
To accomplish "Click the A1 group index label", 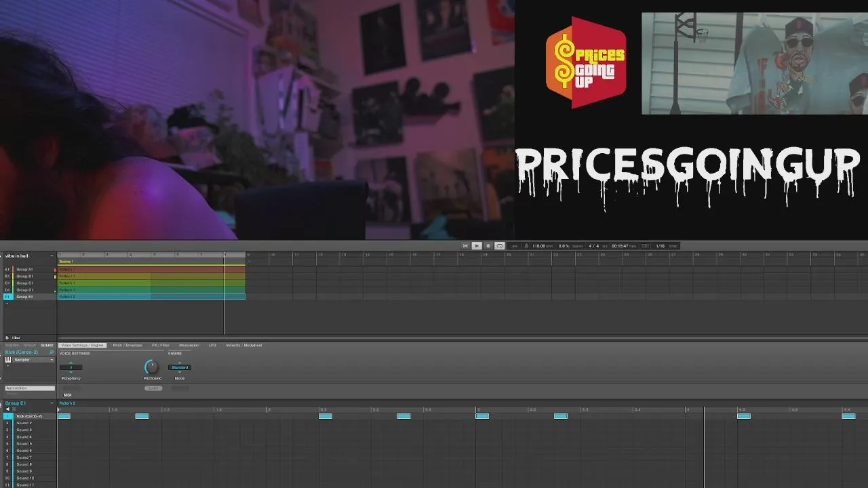I will (7, 269).
